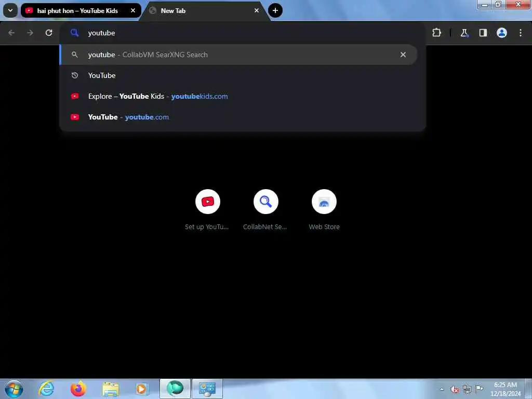The width and height of the screenshot is (532, 399).
Task: Click the muted volume tray icon
Action: 455,389
